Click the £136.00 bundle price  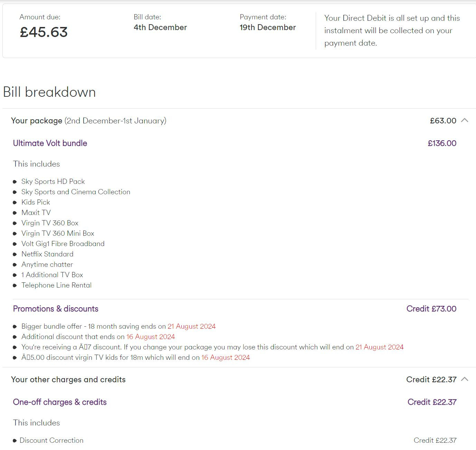[x=442, y=143]
